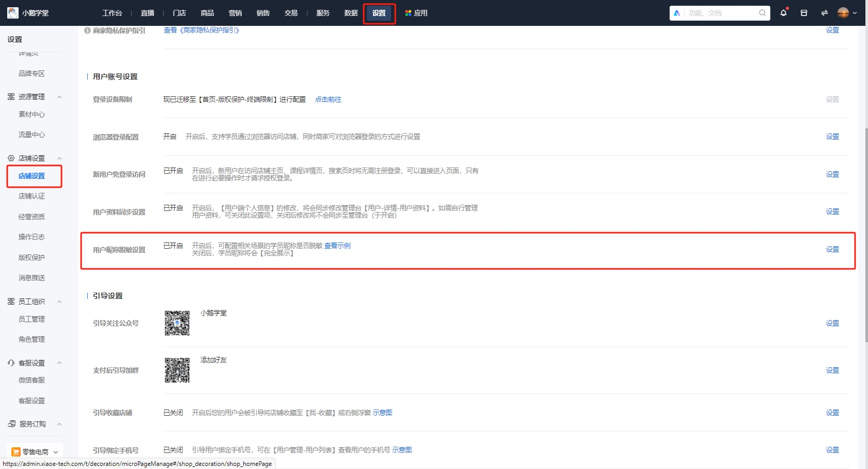The image size is (868, 469).
Task: Open 引导收藏店铺 settings to enable it
Action: (x=832, y=413)
